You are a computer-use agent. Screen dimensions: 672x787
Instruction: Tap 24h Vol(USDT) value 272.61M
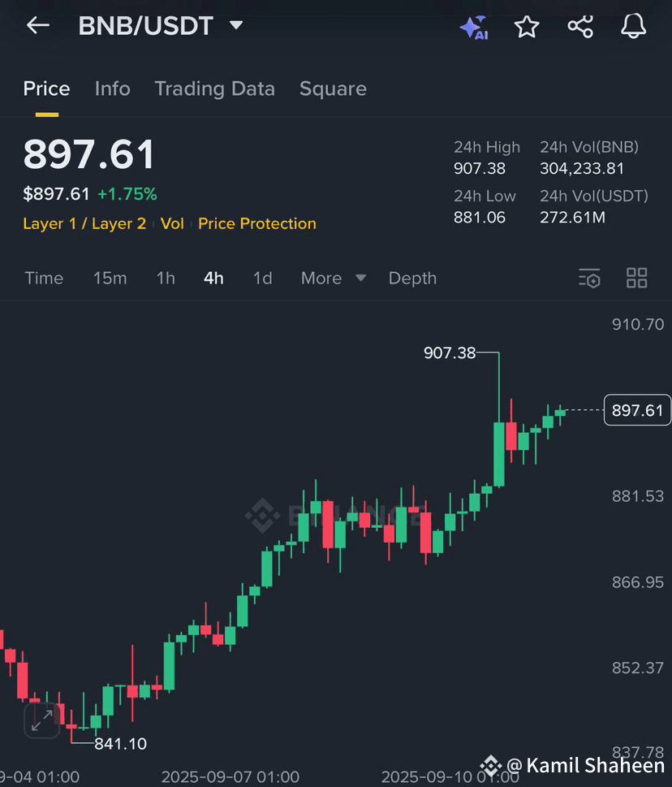pyautogui.click(x=572, y=218)
